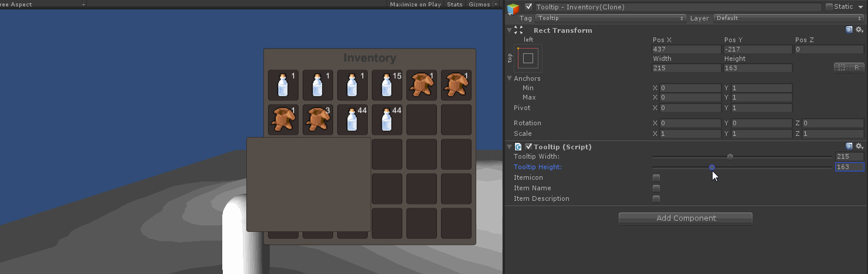
Task: Click the Tooltip Script help book icon
Action: click(x=849, y=146)
